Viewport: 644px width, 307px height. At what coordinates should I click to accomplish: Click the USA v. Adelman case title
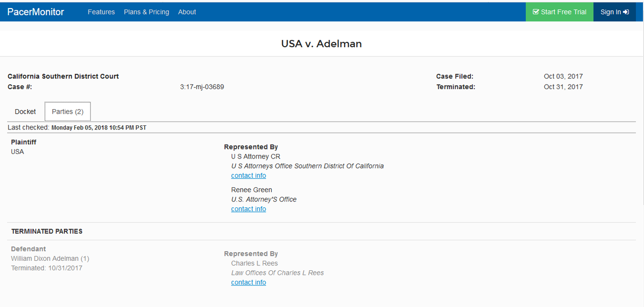point(321,44)
